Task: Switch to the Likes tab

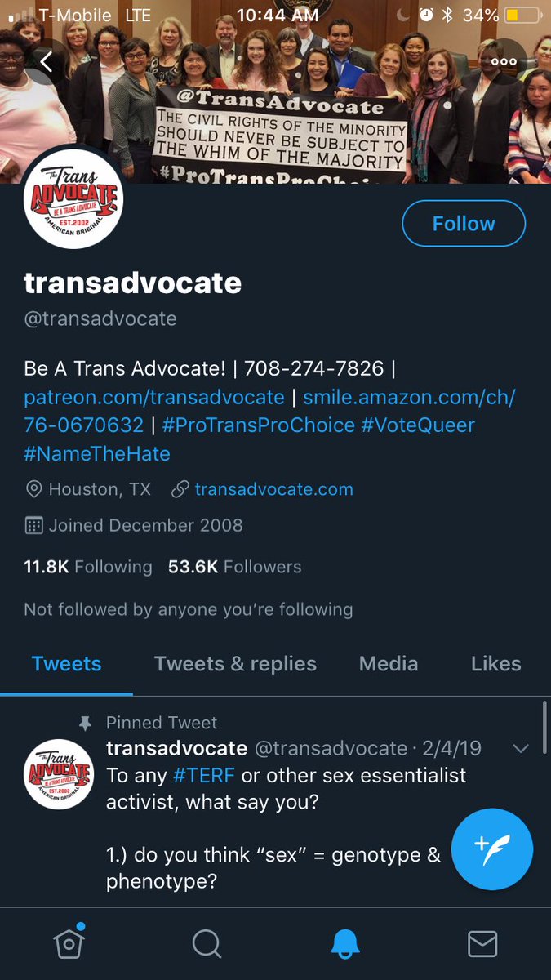Action: (495, 664)
